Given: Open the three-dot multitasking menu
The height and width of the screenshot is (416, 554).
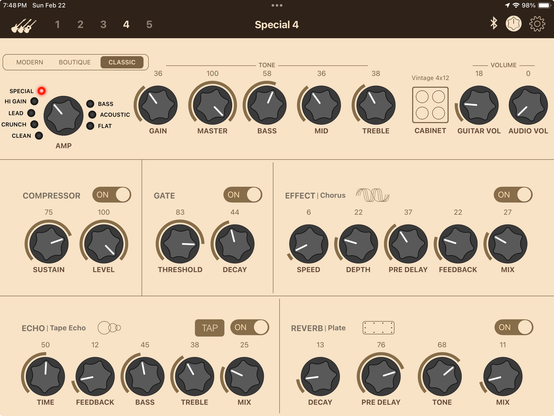Looking at the screenshot, I should [x=277, y=5].
